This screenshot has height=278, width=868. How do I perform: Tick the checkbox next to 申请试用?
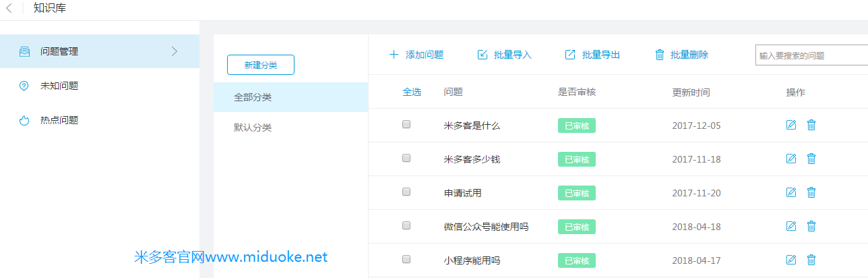[x=406, y=192]
